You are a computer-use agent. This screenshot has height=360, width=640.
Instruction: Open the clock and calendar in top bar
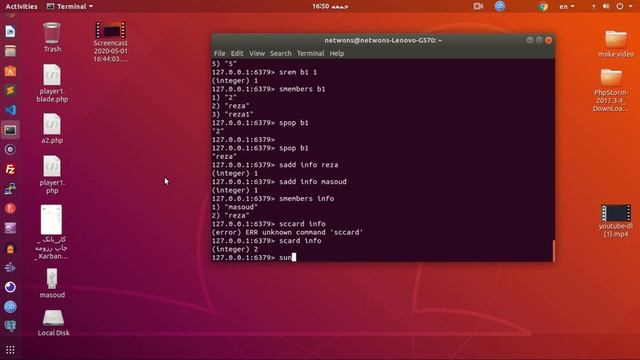pos(330,6)
